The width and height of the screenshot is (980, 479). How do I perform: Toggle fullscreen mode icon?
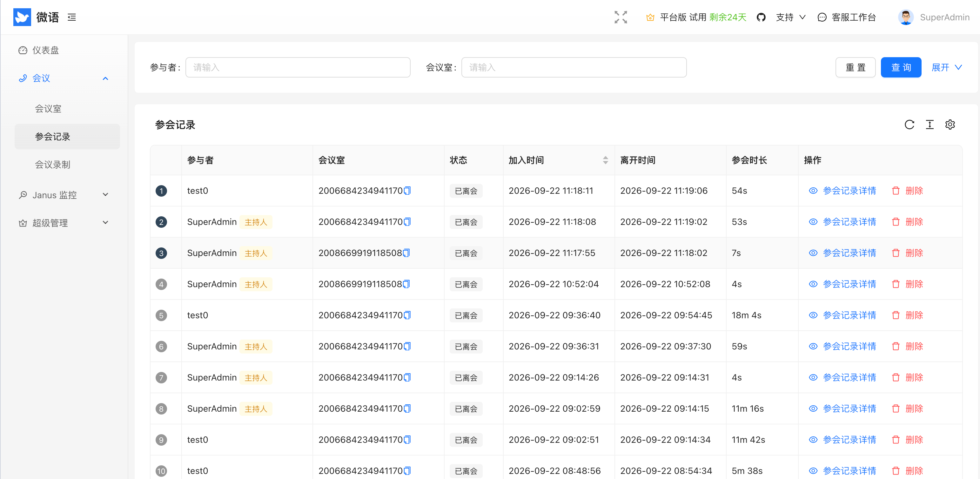pyautogui.click(x=621, y=17)
